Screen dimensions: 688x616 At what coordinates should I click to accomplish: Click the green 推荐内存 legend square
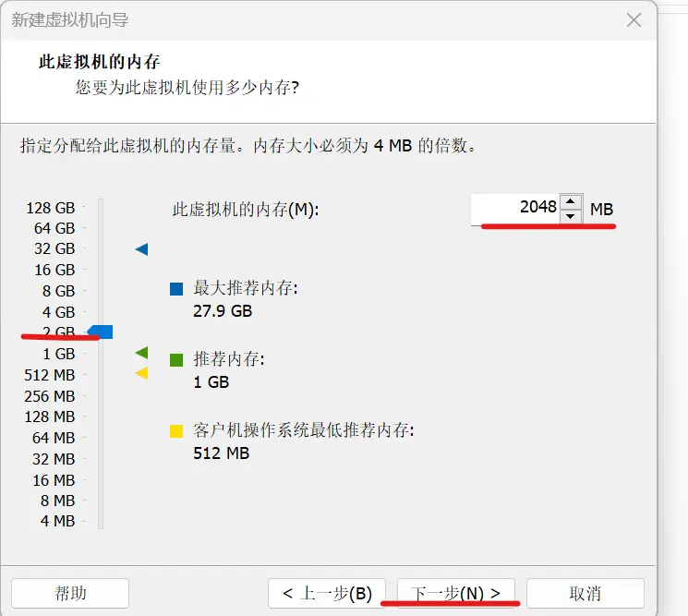pos(176,360)
